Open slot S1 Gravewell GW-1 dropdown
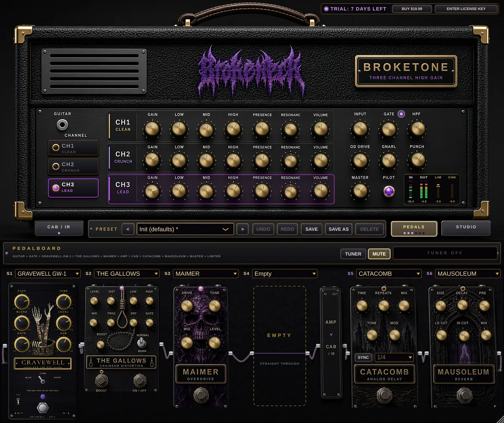 [x=47, y=274]
